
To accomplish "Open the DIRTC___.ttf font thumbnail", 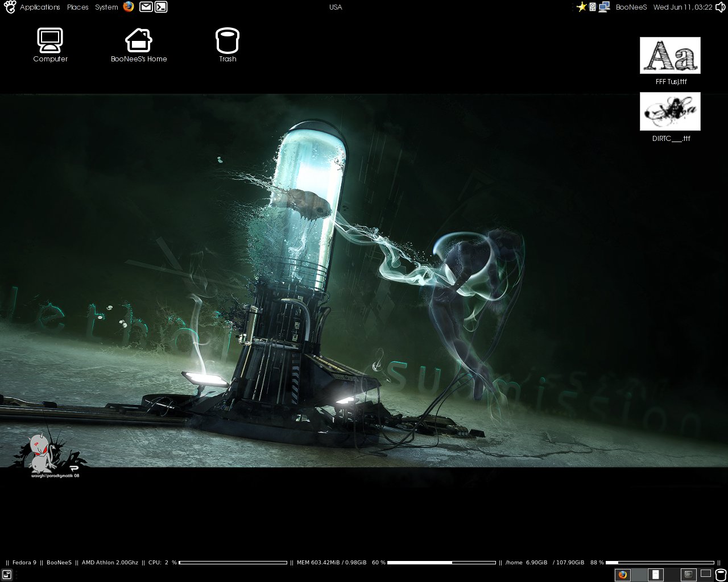I will (x=670, y=111).
